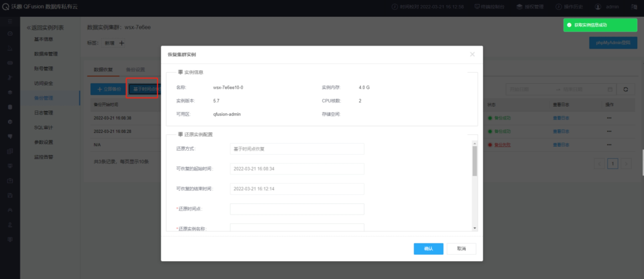Close the 恢复集群实例 dialog with X
The image size is (644, 279).
point(472,54)
